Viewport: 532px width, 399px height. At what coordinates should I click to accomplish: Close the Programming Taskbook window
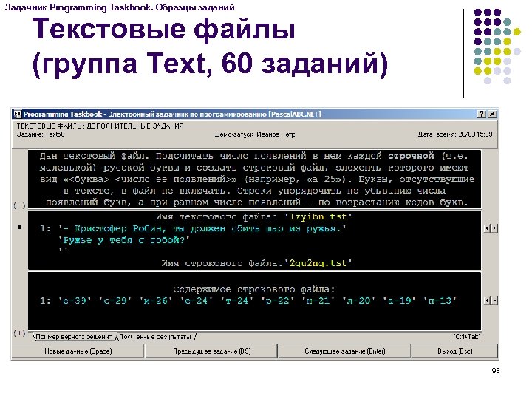click(492, 114)
